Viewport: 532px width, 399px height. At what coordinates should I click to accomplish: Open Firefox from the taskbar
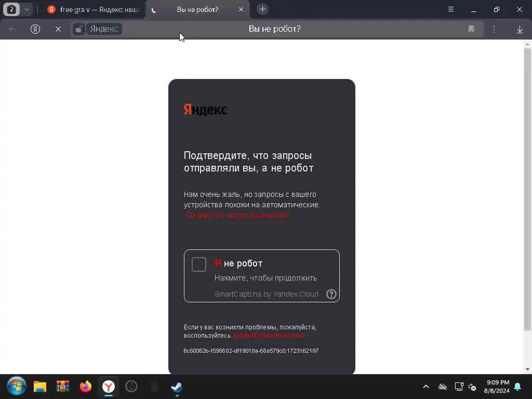pos(86,387)
